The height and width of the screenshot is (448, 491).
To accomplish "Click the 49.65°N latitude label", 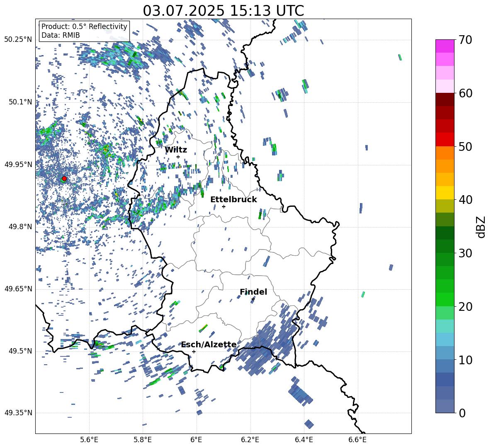I will pyautogui.click(x=18, y=288).
